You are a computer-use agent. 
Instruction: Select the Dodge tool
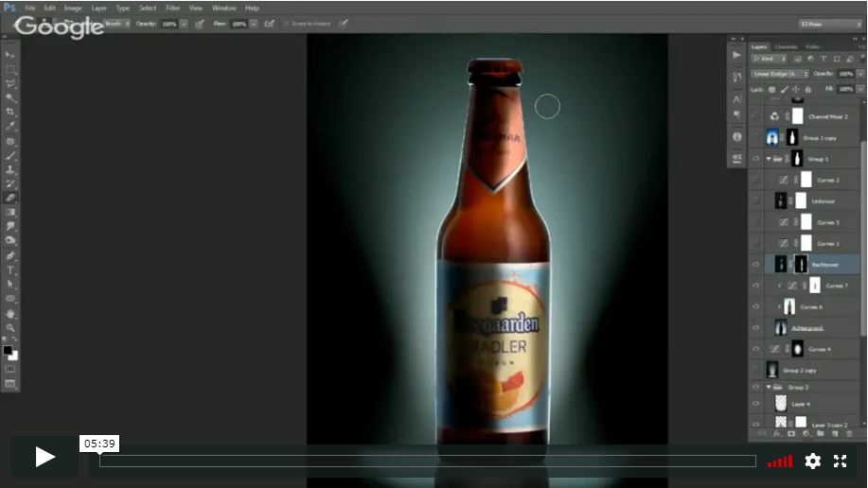coord(10,240)
